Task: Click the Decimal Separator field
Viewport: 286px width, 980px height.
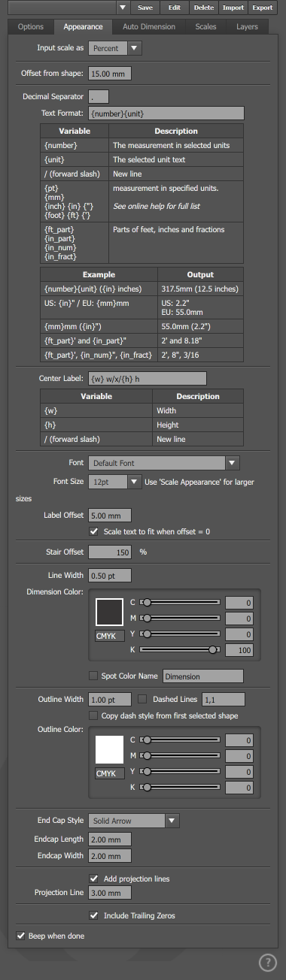Action: pos(99,96)
